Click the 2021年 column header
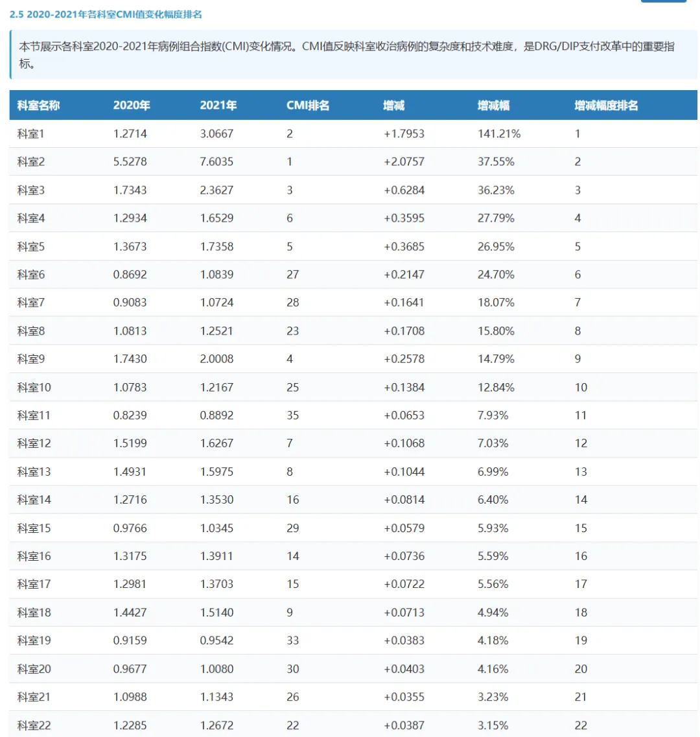The width and height of the screenshot is (700, 737). pos(218,105)
